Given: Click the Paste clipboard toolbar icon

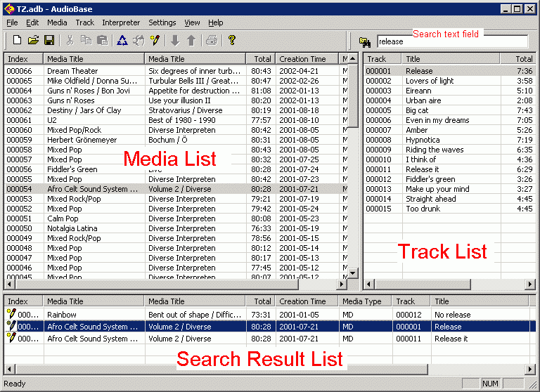Looking at the screenshot, I should coord(102,40).
